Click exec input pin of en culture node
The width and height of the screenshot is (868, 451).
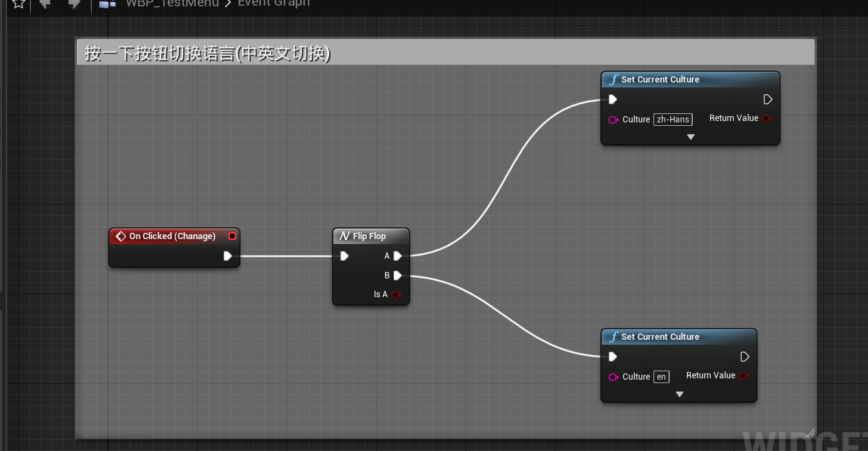[613, 357]
